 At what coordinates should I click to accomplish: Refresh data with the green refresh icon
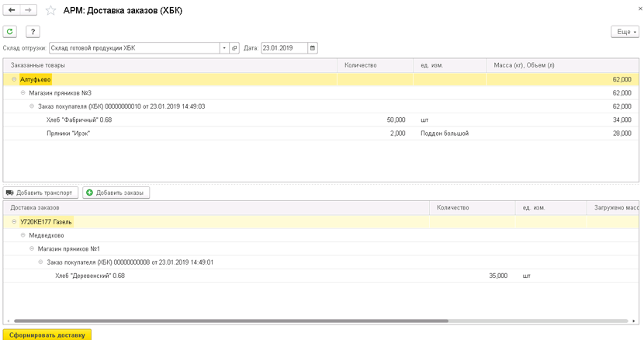(x=10, y=31)
